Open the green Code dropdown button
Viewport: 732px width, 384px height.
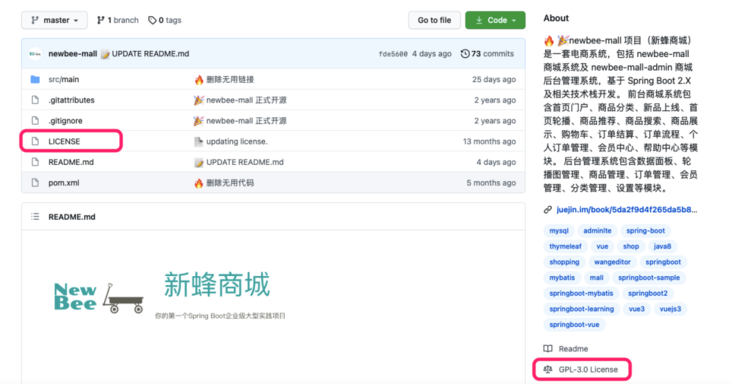pyautogui.click(x=495, y=20)
